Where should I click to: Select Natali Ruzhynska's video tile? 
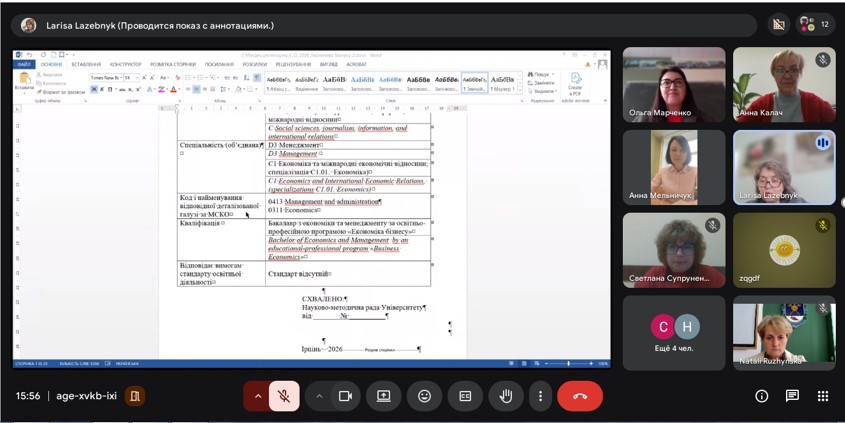coord(783,332)
